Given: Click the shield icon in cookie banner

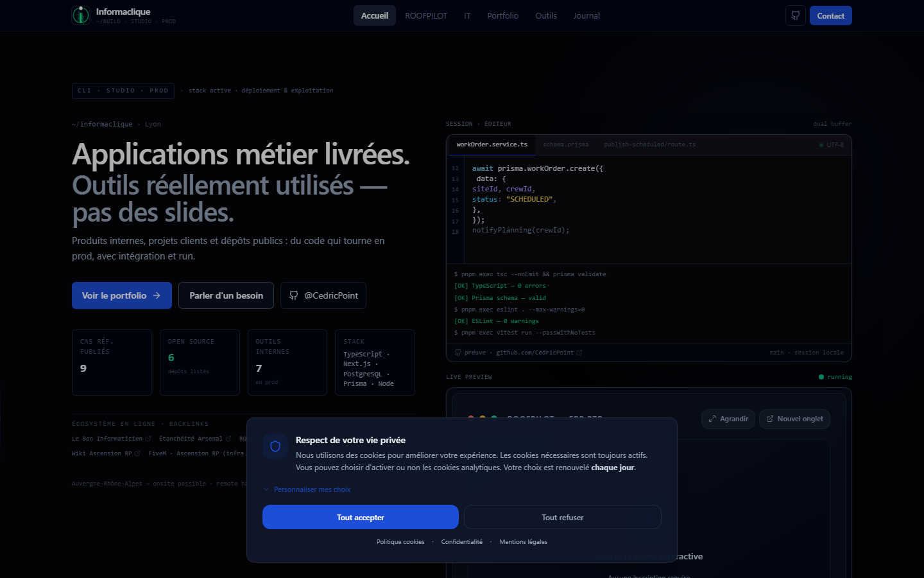Looking at the screenshot, I should point(275,446).
